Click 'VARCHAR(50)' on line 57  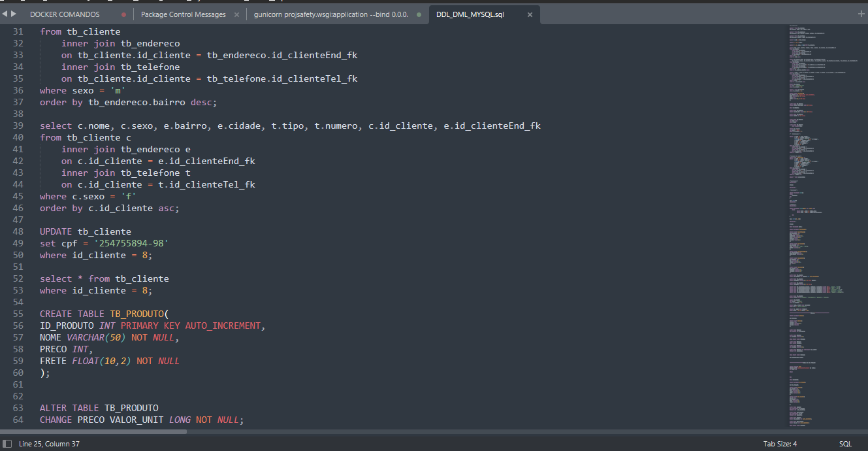click(x=96, y=337)
